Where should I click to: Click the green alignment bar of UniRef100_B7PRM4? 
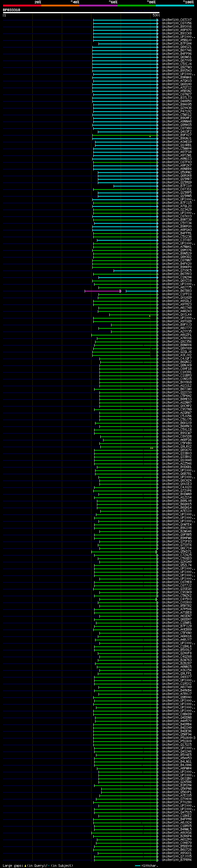[126, 860]
